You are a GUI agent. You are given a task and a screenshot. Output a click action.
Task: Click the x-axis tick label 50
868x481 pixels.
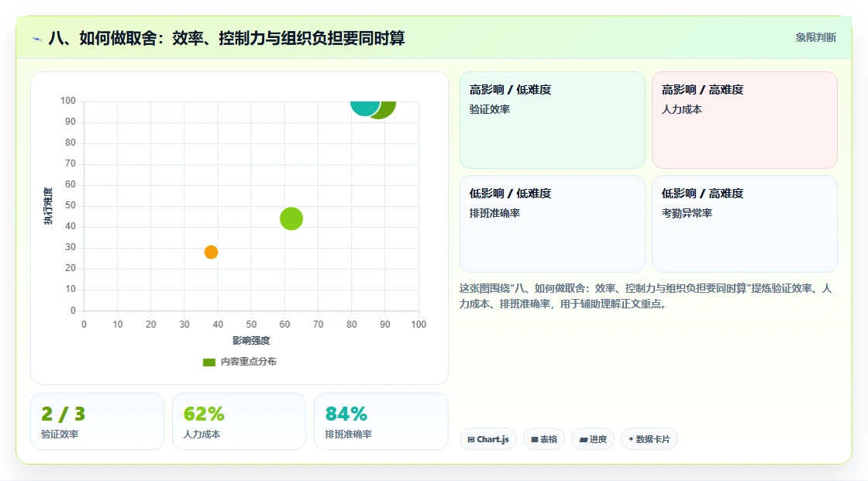pos(251,325)
